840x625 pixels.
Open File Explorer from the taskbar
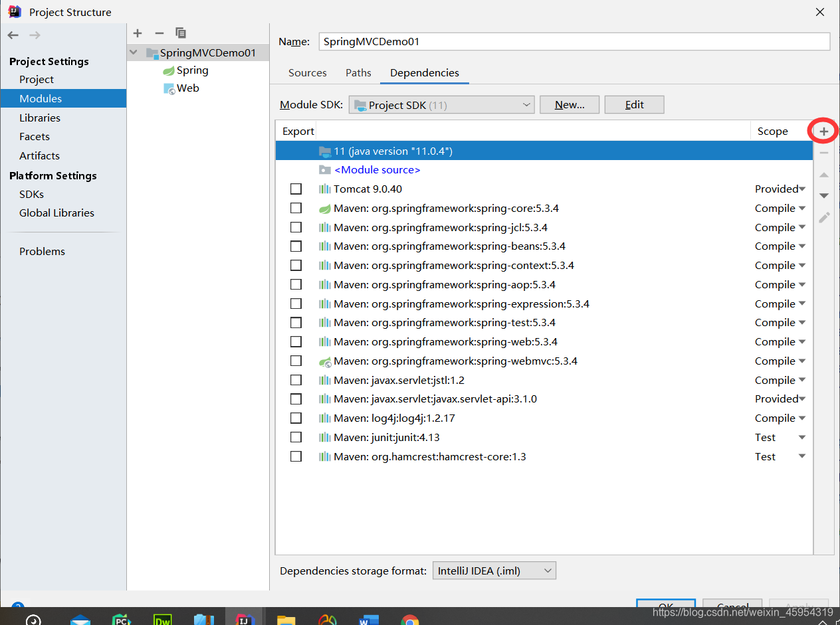click(x=286, y=620)
